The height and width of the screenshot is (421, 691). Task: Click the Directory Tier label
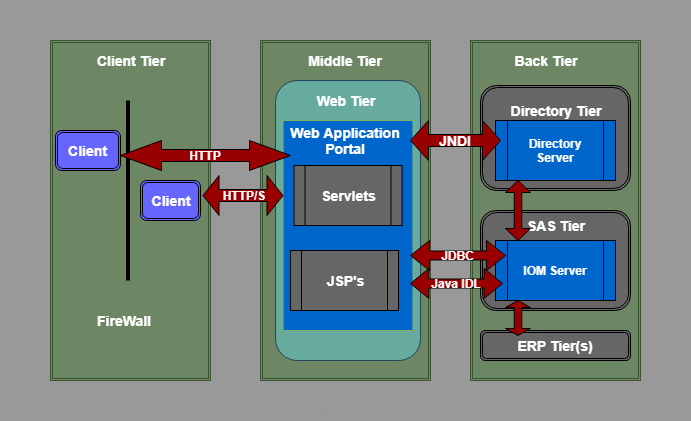tap(556, 111)
